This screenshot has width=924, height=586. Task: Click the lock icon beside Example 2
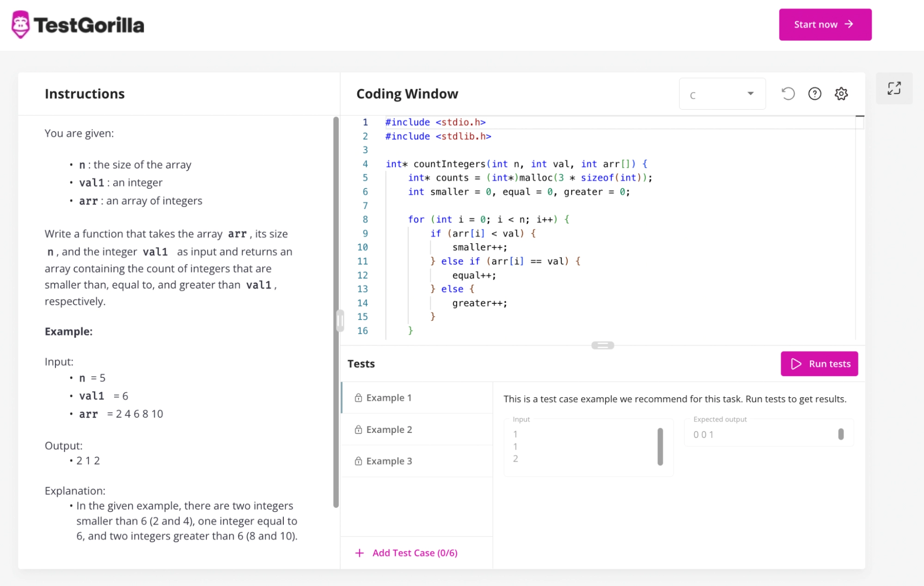tap(358, 430)
